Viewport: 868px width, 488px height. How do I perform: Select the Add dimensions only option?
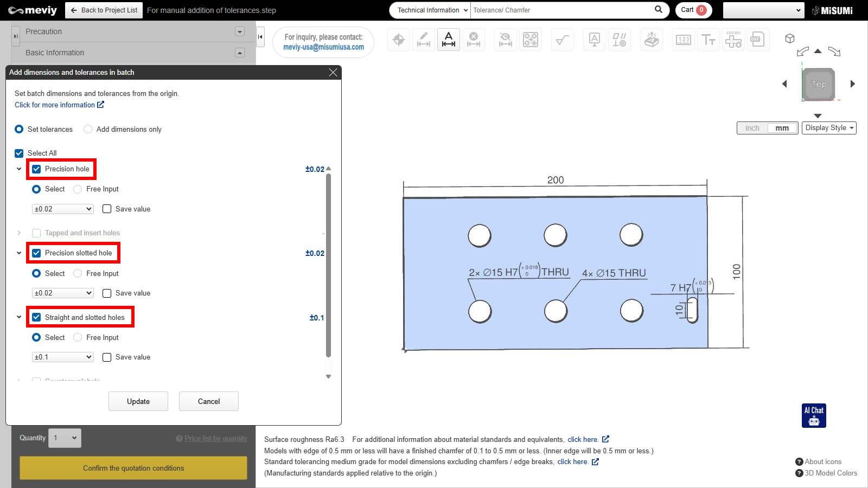coord(88,129)
